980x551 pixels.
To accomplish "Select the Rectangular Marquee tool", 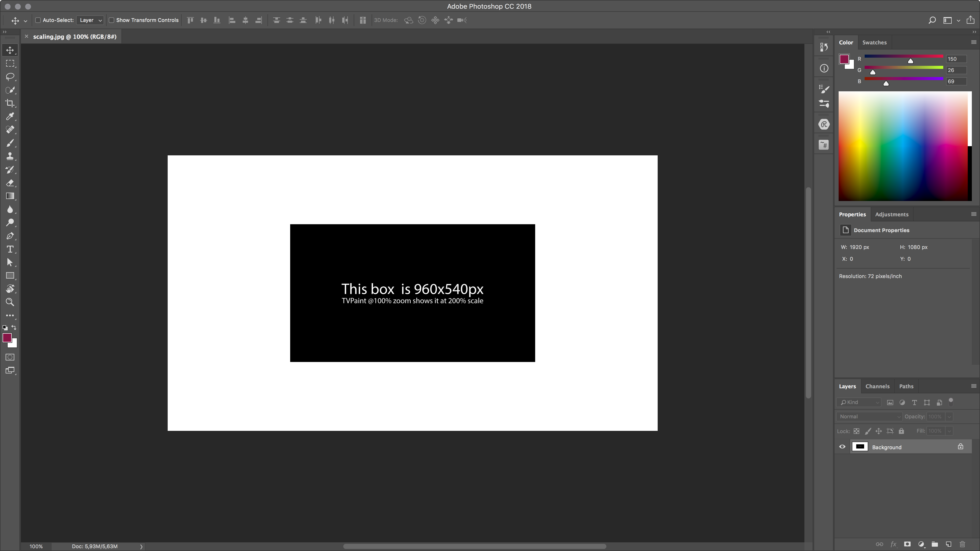I will tap(10, 64).
